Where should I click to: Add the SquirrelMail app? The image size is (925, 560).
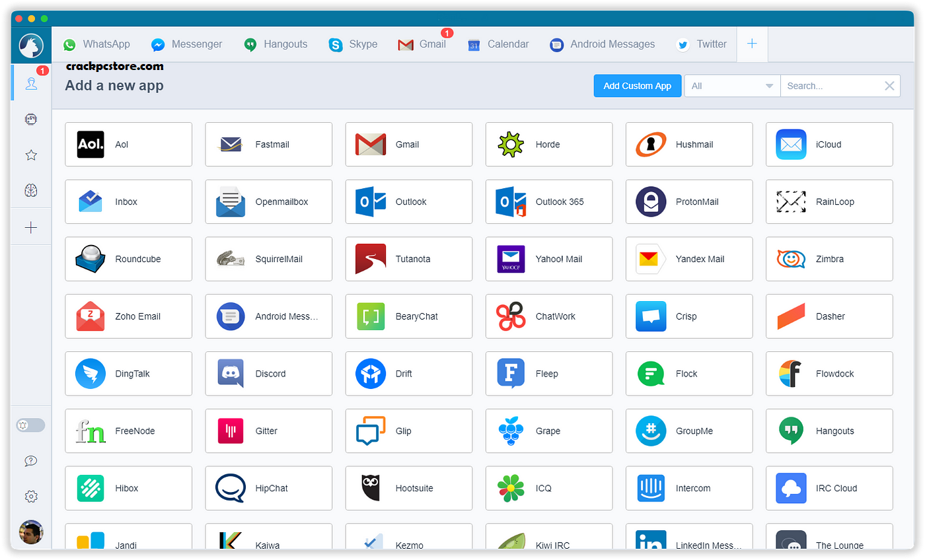point(269,259)
